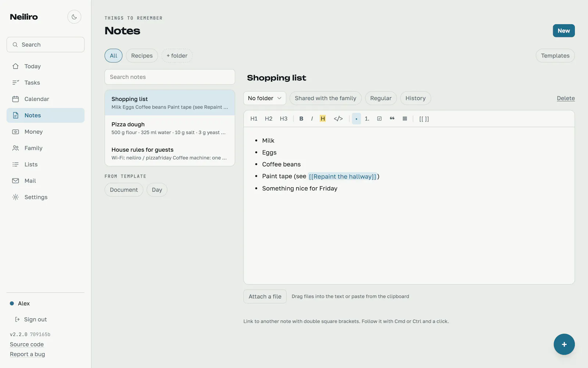Click the Sign out link
This screenshot has height=368, width=588.
pos(31,319)
